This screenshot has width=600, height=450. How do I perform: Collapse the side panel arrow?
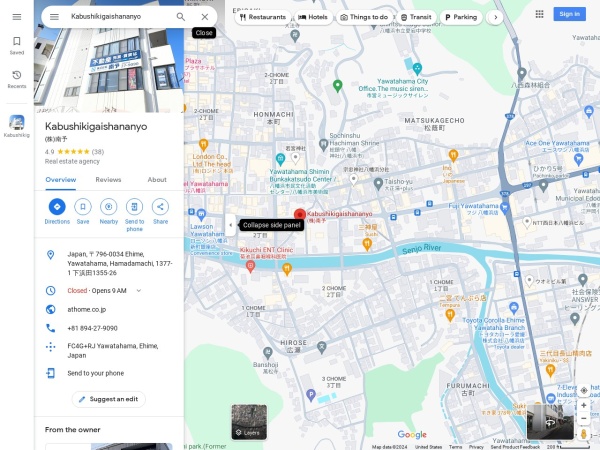point(230,225)
